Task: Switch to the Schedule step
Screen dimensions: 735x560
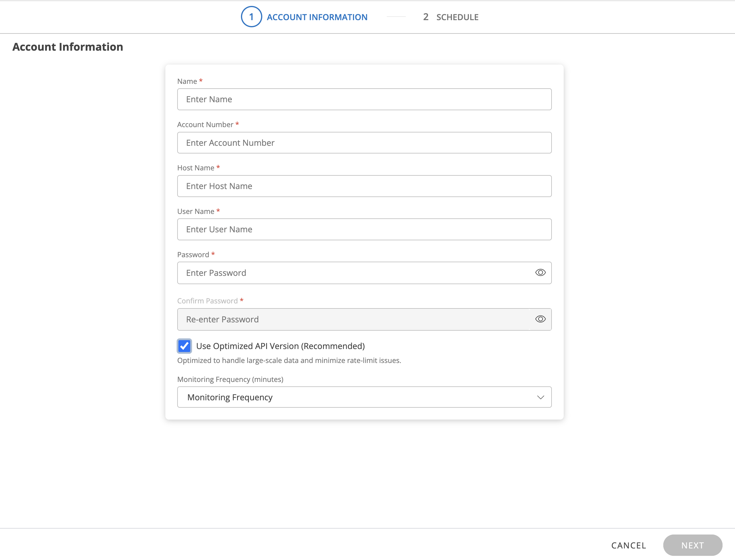Action: (x=457, y=17)
